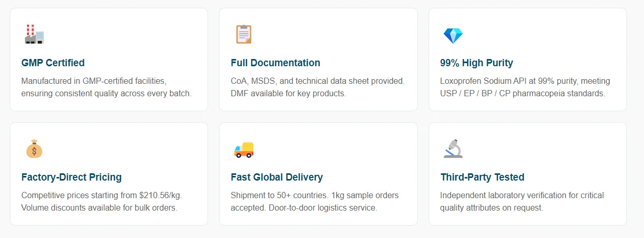The height and width of the screenshot is (238, 644).
Task: Click the DMF available for key products line
Action: point(288,94)
